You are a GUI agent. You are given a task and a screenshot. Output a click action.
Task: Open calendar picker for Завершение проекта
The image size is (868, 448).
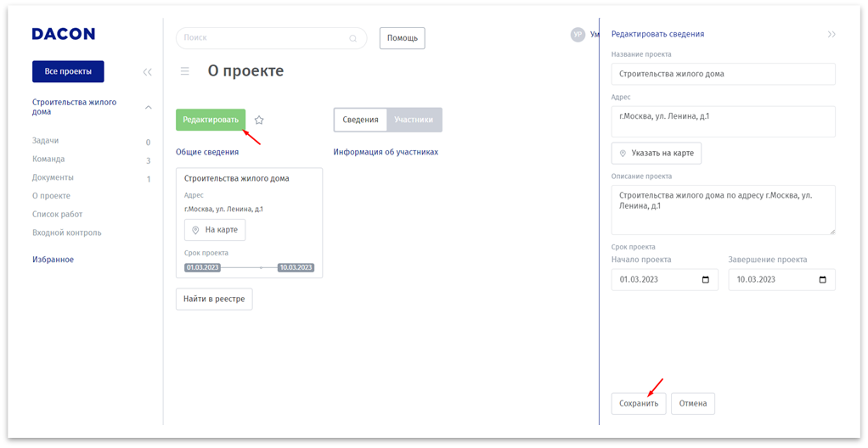click(x=822, y=280)
